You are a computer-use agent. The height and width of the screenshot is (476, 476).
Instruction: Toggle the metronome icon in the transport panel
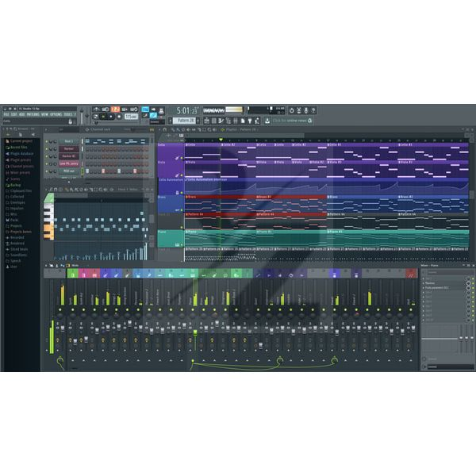click(96, 109)
